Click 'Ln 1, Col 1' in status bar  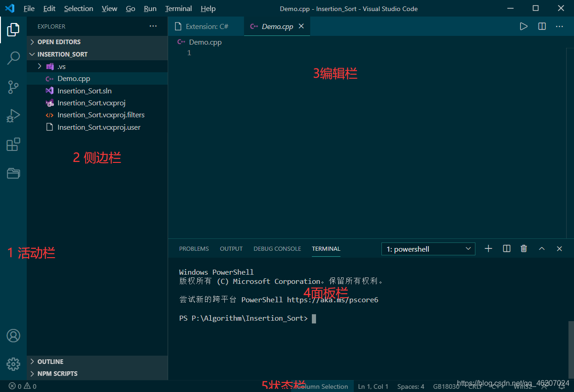(373, 386)
